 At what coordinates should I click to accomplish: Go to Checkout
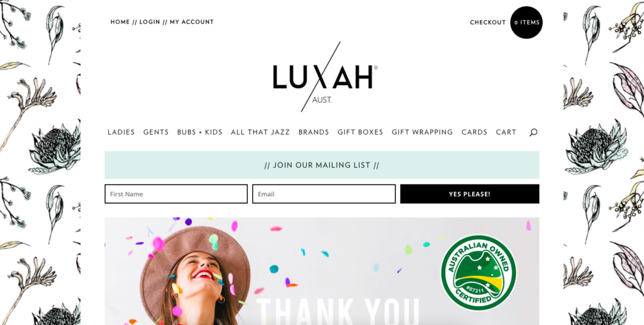pyautogui.click(x=488, y=23)
